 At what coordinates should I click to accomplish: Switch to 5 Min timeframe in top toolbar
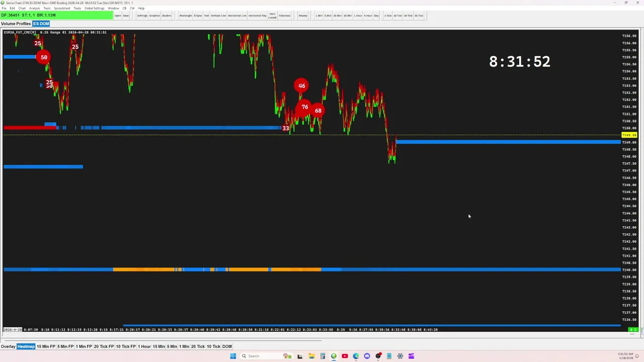328,16
